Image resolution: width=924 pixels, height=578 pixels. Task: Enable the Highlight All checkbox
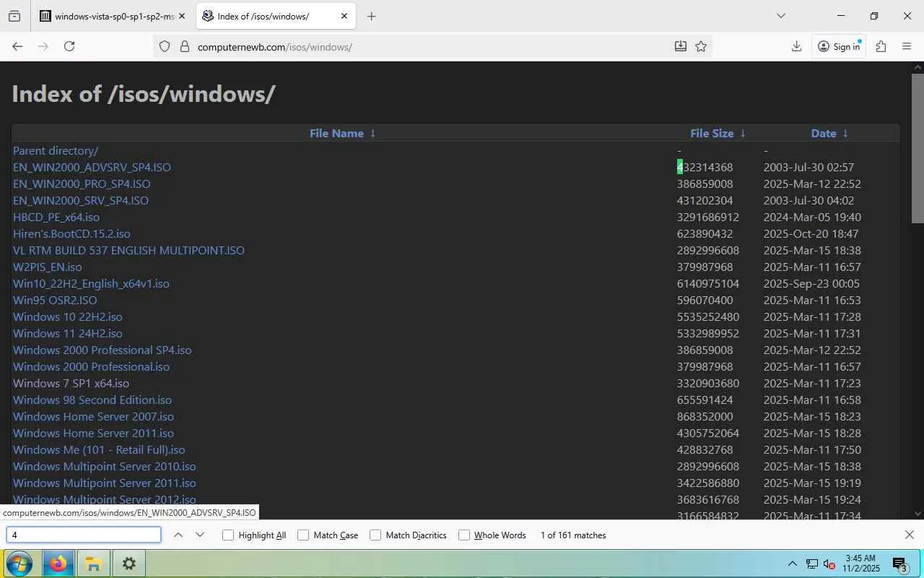[228, 535]
